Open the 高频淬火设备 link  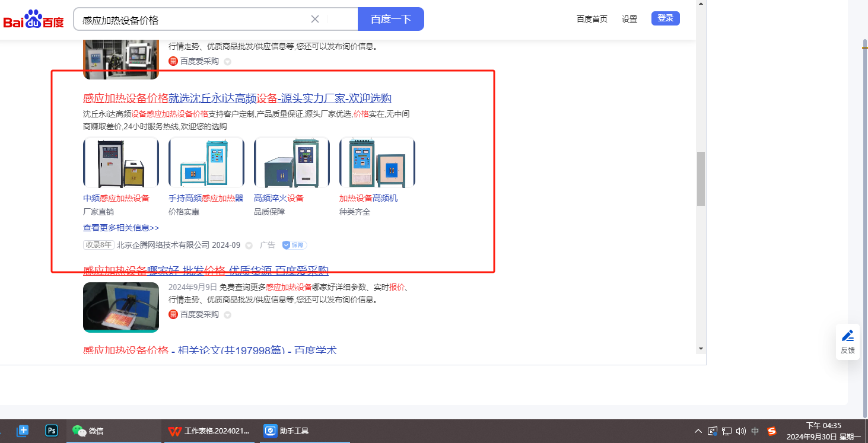click(x=278, y=198)
